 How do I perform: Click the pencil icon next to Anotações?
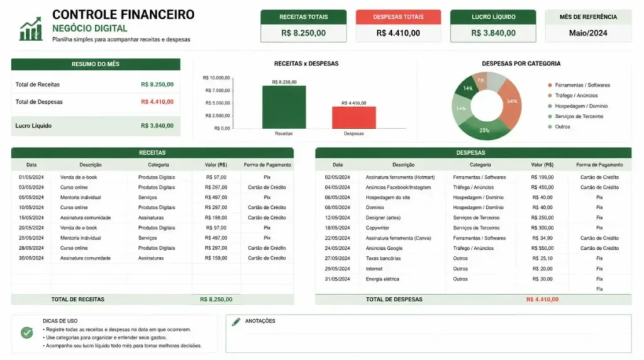point(236,322)
